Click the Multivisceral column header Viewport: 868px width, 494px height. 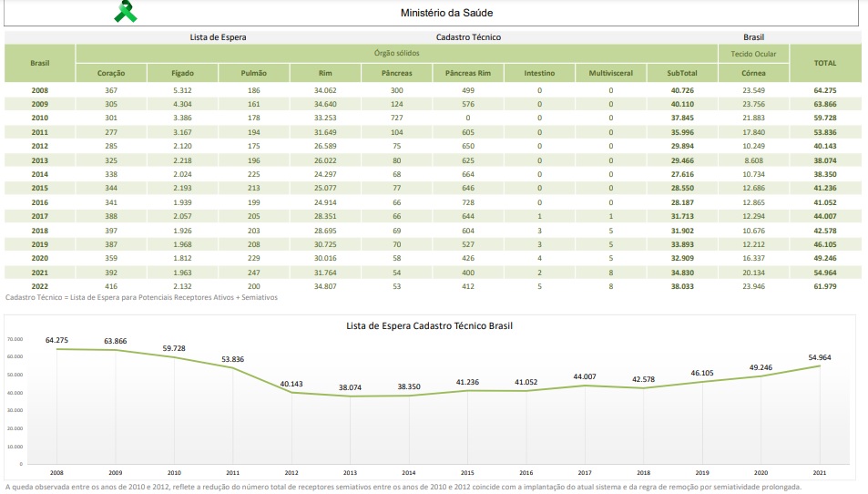(x=610, y=72)
